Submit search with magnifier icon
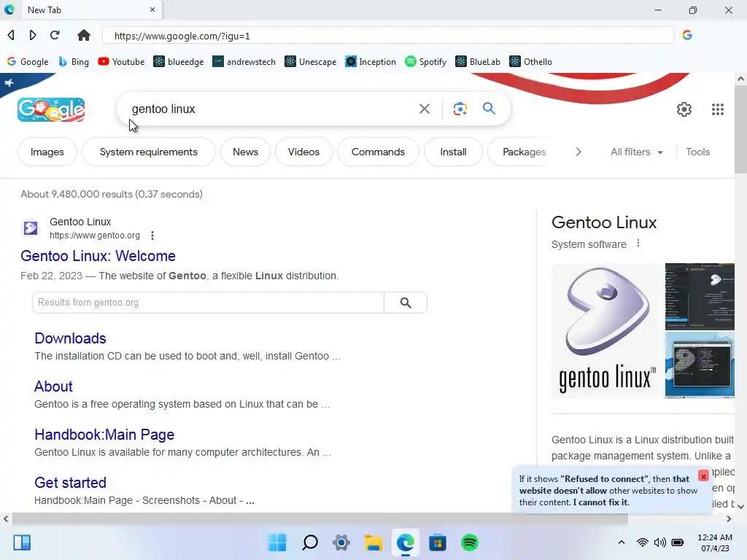 tap(489, 109)
